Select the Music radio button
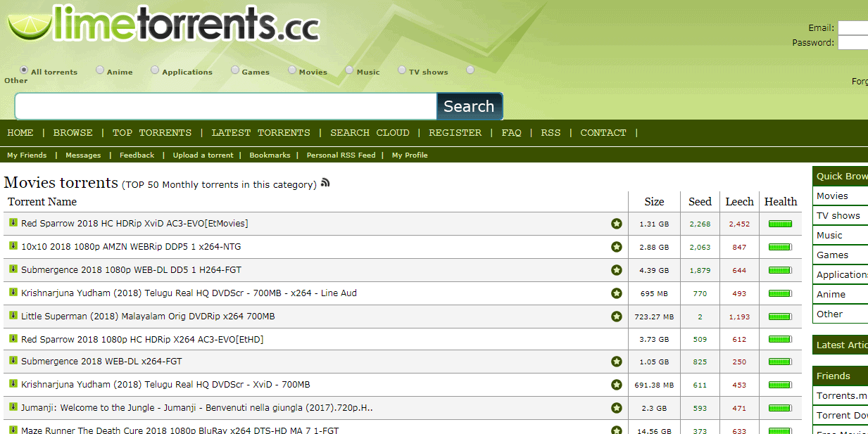The width and height of the screenshot is (868, 434). point(349,70)
